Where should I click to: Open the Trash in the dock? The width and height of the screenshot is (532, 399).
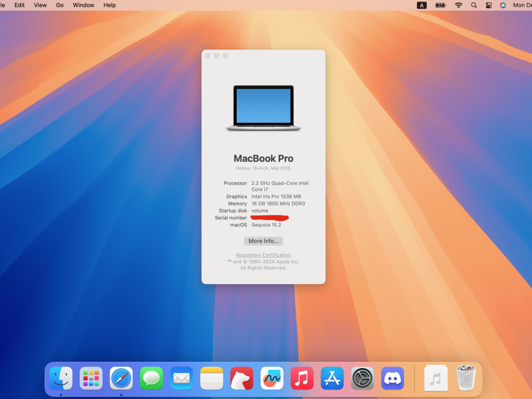pos(466,378)
